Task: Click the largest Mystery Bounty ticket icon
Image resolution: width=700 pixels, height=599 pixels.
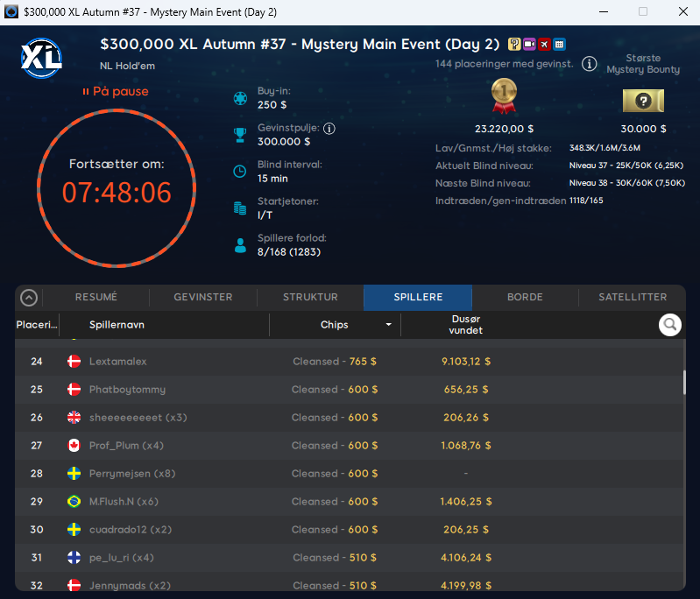Action: [643, 101]
